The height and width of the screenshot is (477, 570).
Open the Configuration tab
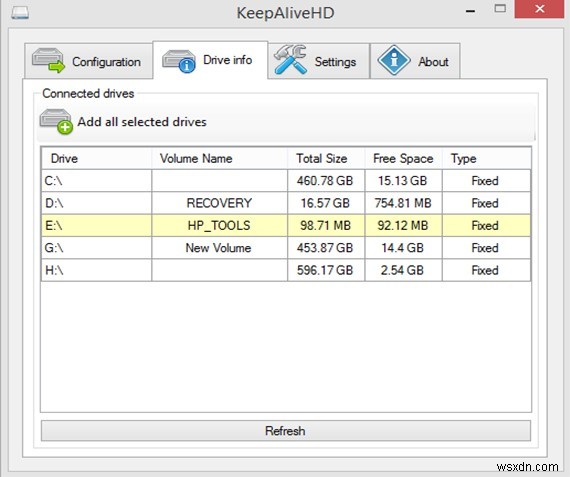(88, 61)
